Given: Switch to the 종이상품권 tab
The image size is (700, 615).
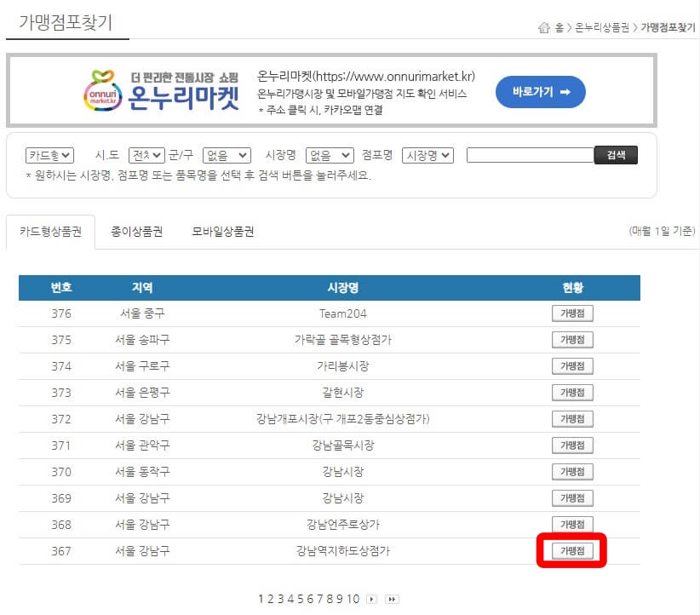Looking at the screenshot, I should click(135, 230).
